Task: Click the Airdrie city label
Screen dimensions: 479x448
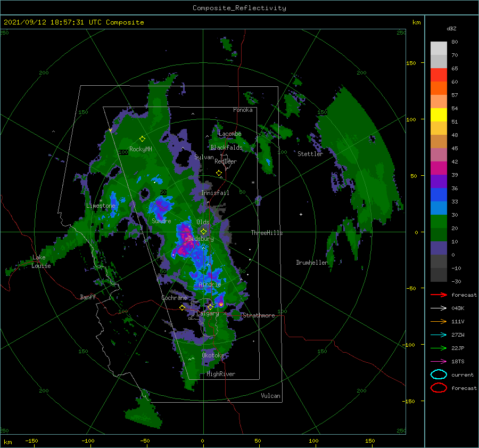Action: [210, 284]
